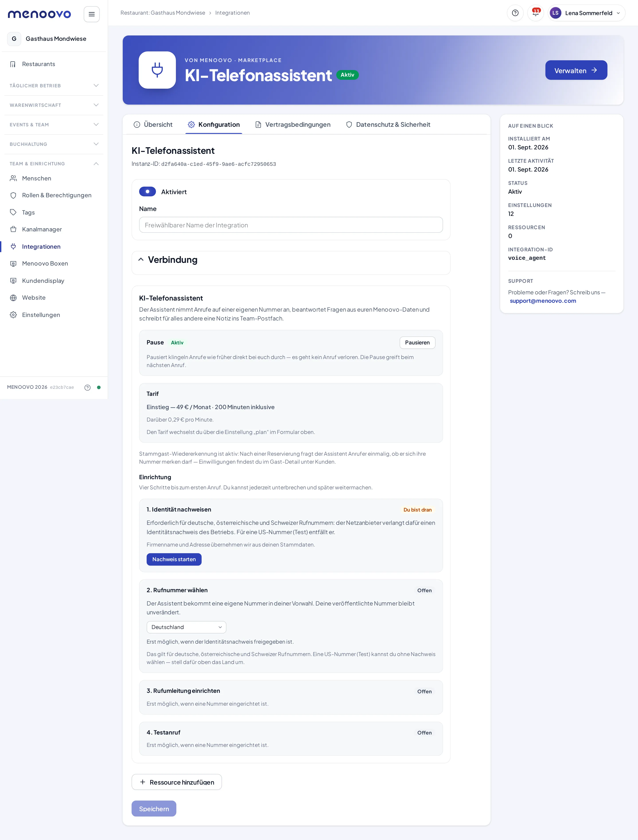This screenshot has height=840, width=638.
Task: Open Kundendisplay in sidebar
Action: click(x=54, y=281)
